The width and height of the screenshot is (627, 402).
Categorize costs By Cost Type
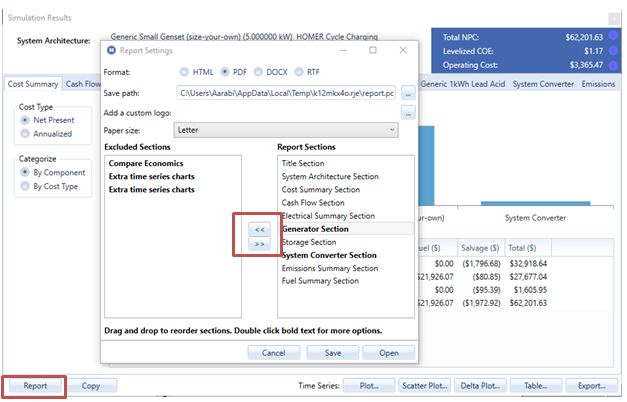point(26,186)
